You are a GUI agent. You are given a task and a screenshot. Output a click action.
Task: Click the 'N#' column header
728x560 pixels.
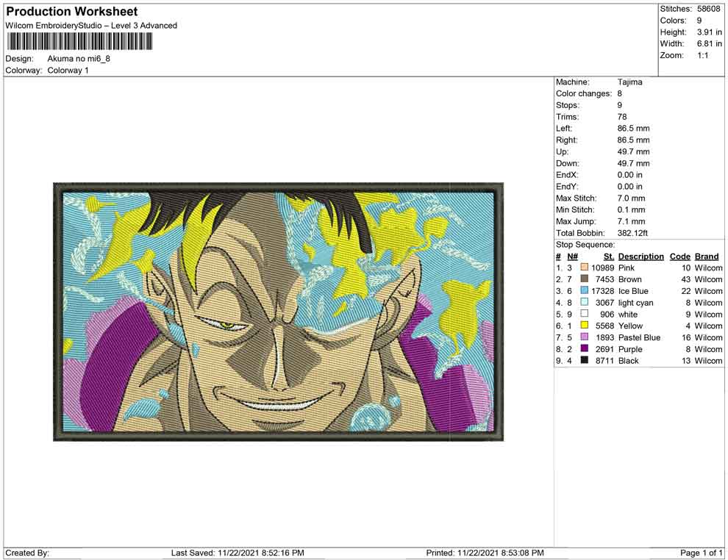[x=572, y=256]
